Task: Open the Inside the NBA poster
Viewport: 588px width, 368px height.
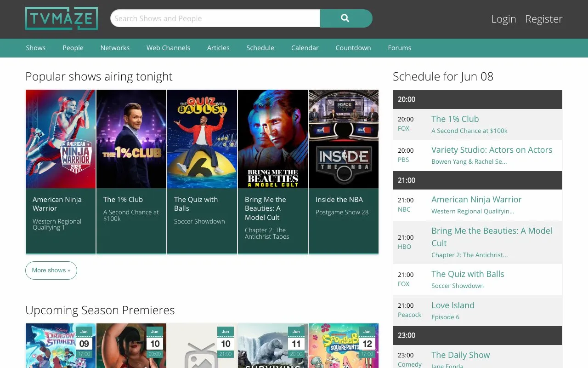Action: [344, 139]
